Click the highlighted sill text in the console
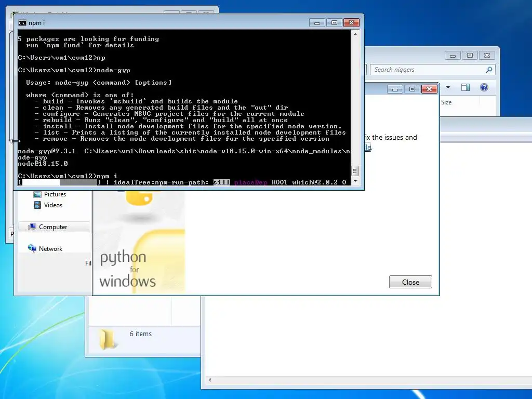532x399 pixels. tap(221, 182)
